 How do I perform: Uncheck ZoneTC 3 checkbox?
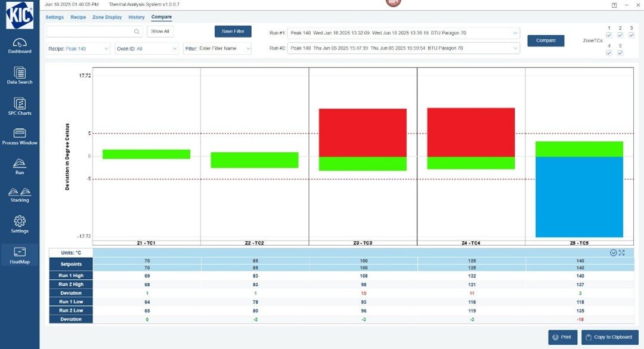(631, 35)
